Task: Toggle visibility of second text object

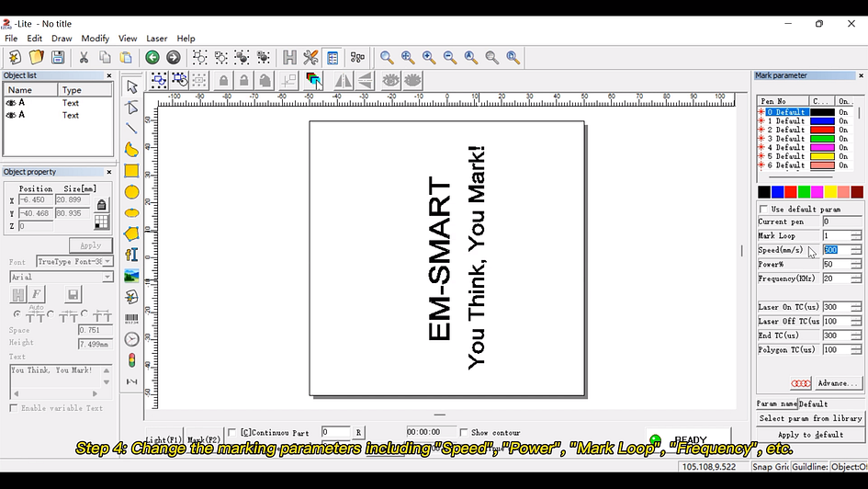Action: pyautogui.click(x=10, y=115)
